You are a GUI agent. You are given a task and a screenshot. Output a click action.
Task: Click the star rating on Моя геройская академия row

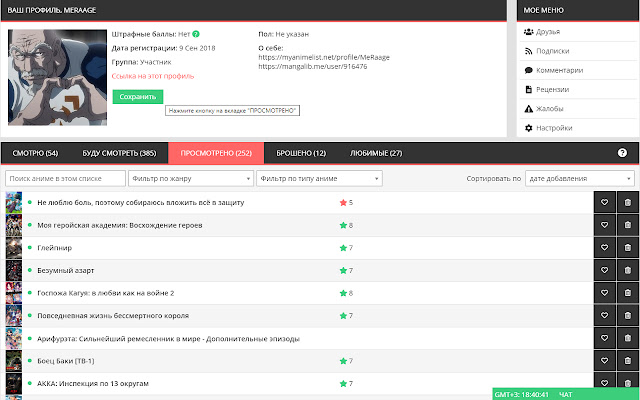(346, 225)
